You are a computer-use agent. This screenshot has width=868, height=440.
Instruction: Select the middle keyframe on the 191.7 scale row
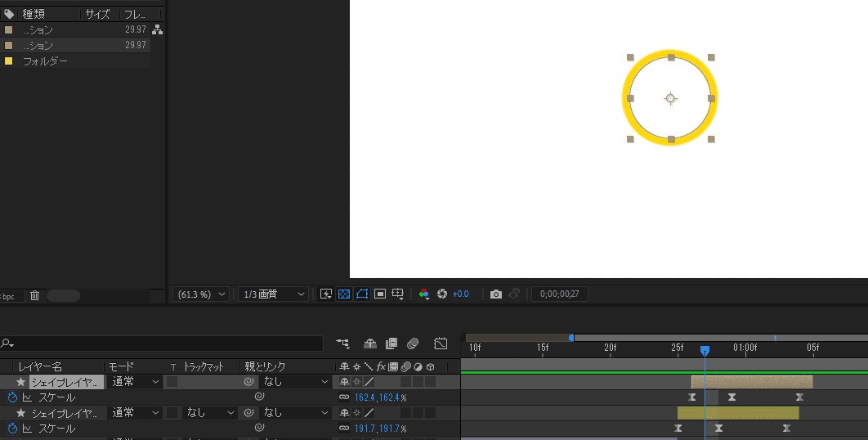point(718,429)
